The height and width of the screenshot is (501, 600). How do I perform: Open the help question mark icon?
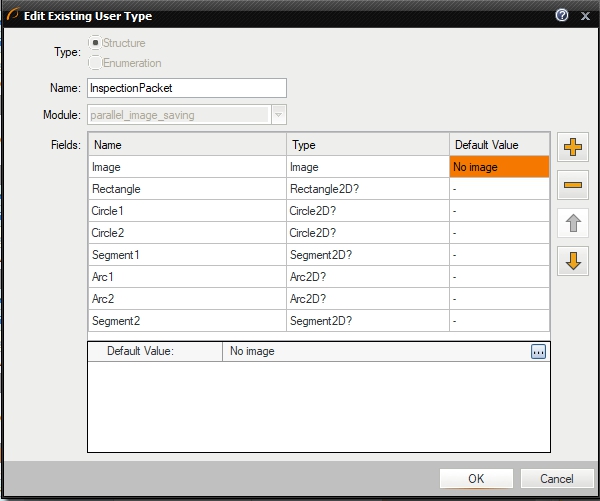(562, 16)
